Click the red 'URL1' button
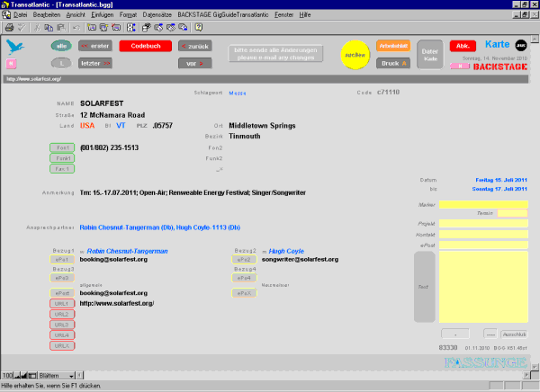 pos(62,304)
